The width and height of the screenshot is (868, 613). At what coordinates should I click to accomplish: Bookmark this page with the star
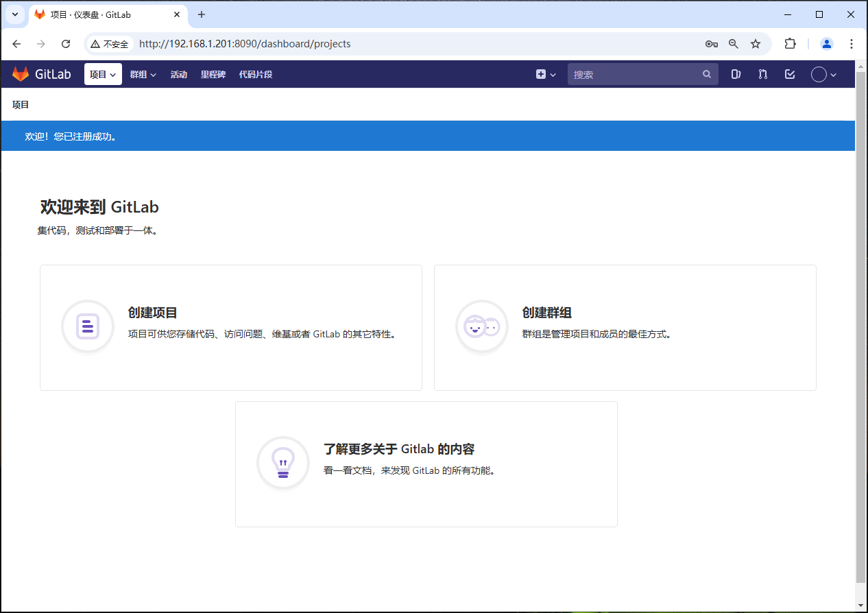tap(756, 44)
